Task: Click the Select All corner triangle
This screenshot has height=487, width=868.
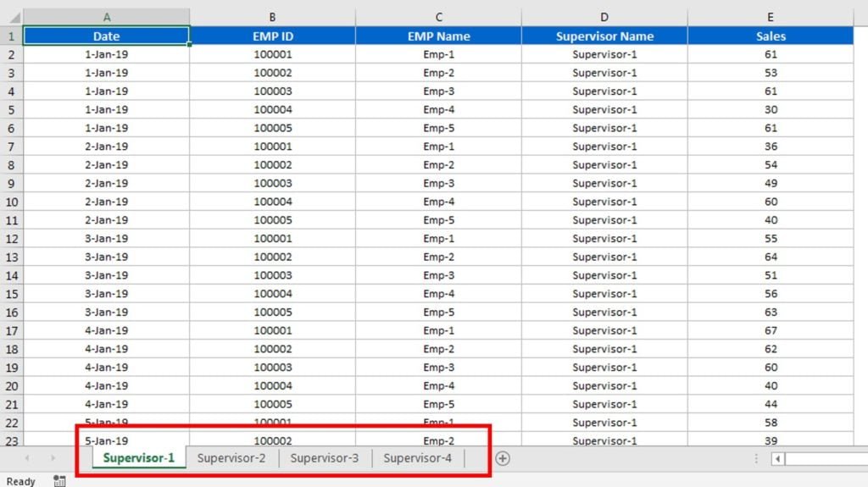Action: 11,17
